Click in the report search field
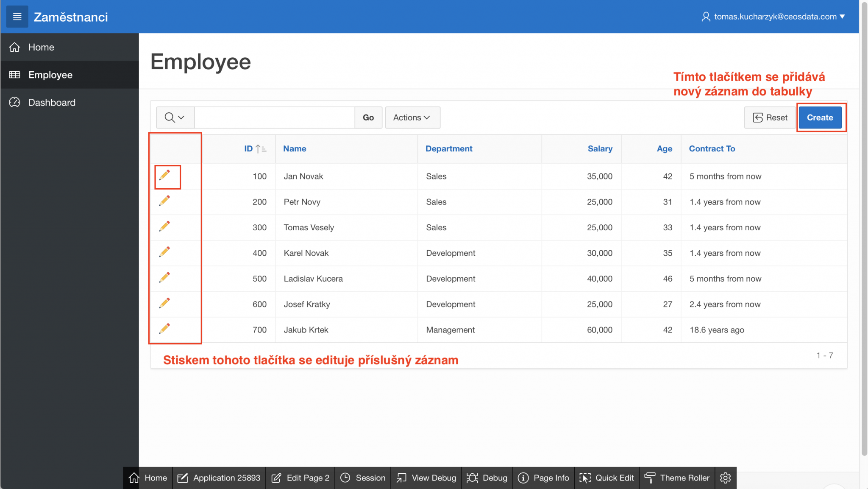868x489 pixels. pos(274,117)
